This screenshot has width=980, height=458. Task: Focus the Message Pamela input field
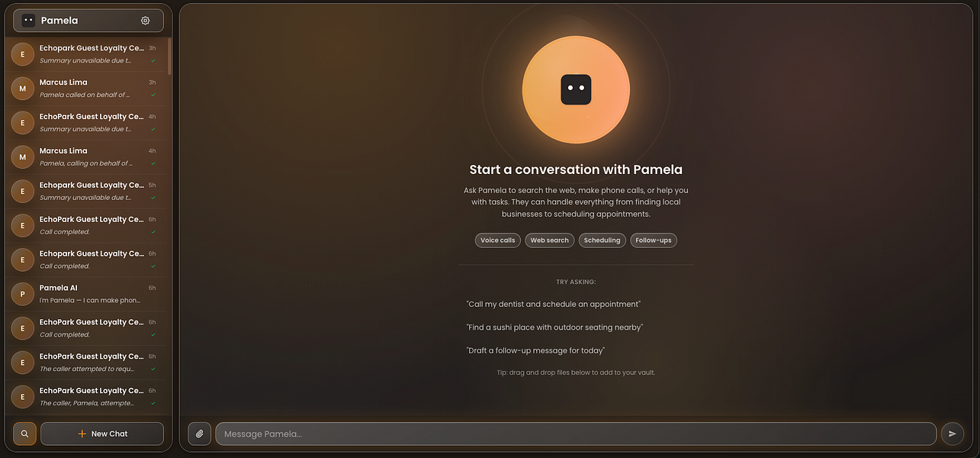[x=576, y=434]
